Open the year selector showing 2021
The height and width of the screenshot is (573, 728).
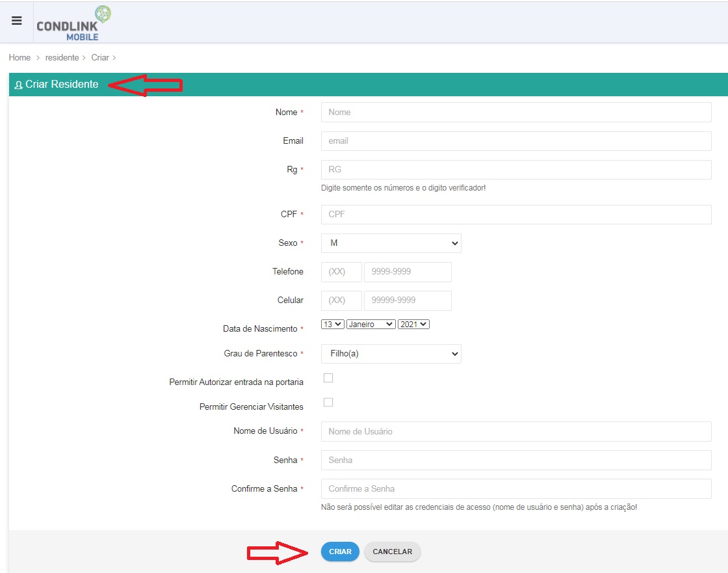413,325
